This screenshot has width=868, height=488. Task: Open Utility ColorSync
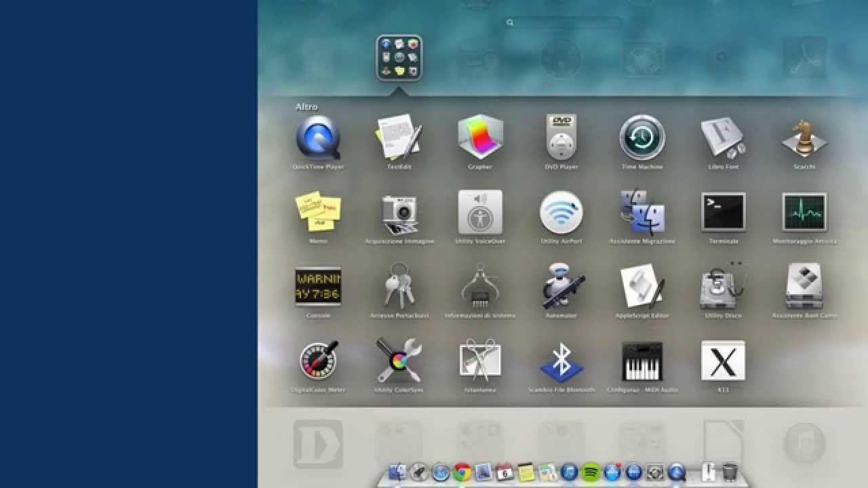[399, 361]
